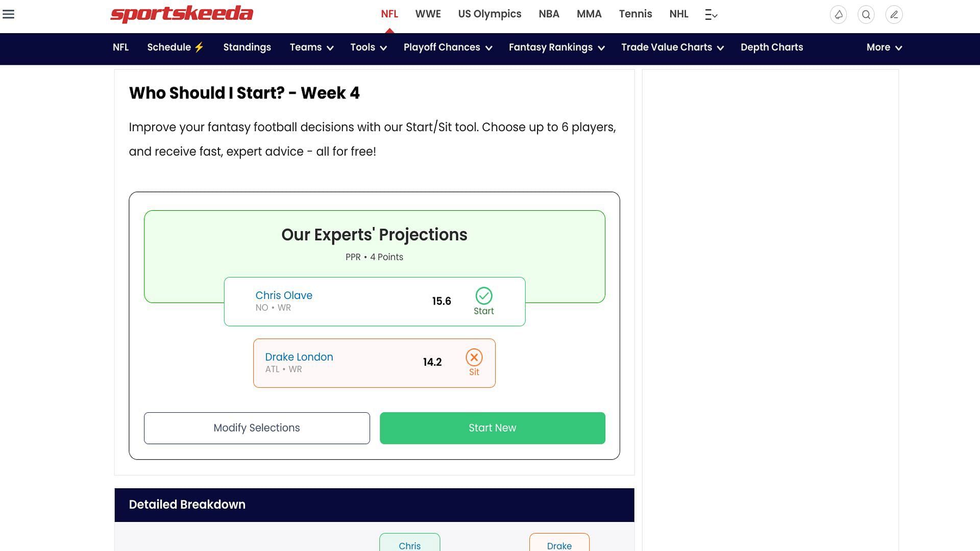The height and width of the screenshot is (551, 980).
Task: Click the search icon in the top navigation
Action: (866, 14)
